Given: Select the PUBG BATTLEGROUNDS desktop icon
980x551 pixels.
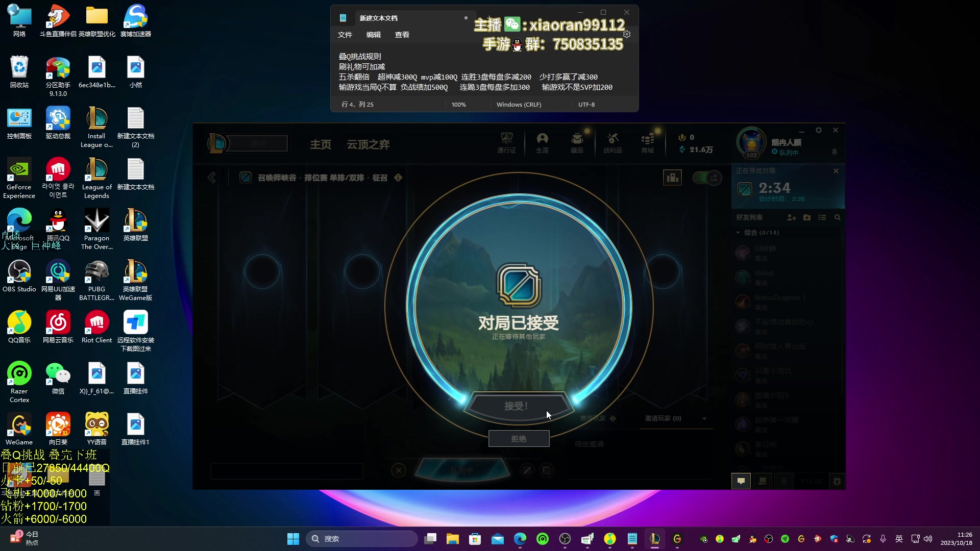Looking at the screenshot, I should [96, 280].
